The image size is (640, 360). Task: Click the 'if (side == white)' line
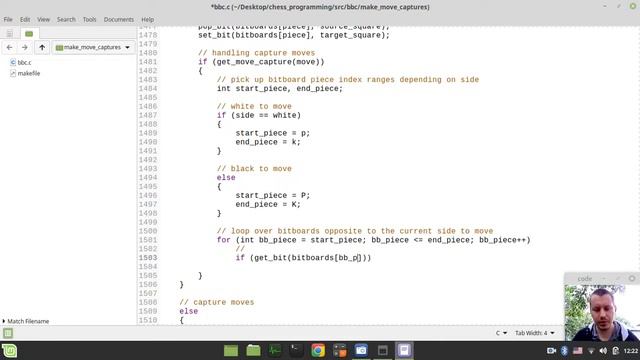click(259, 116)
